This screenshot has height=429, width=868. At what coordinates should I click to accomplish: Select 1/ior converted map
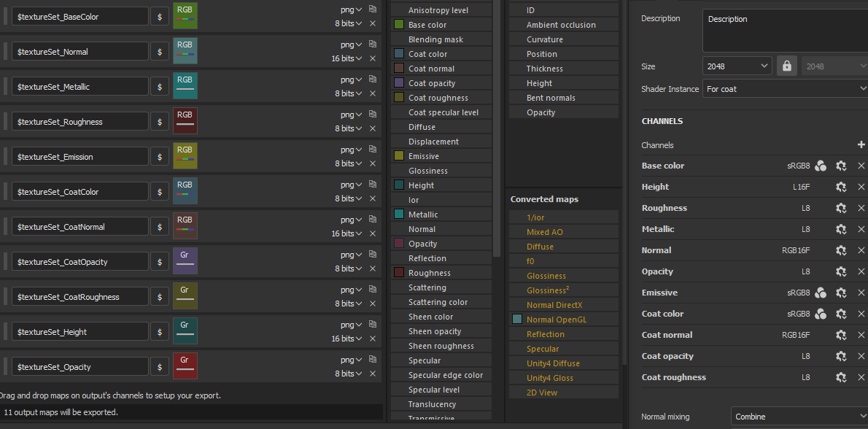(x=564, y=217)
